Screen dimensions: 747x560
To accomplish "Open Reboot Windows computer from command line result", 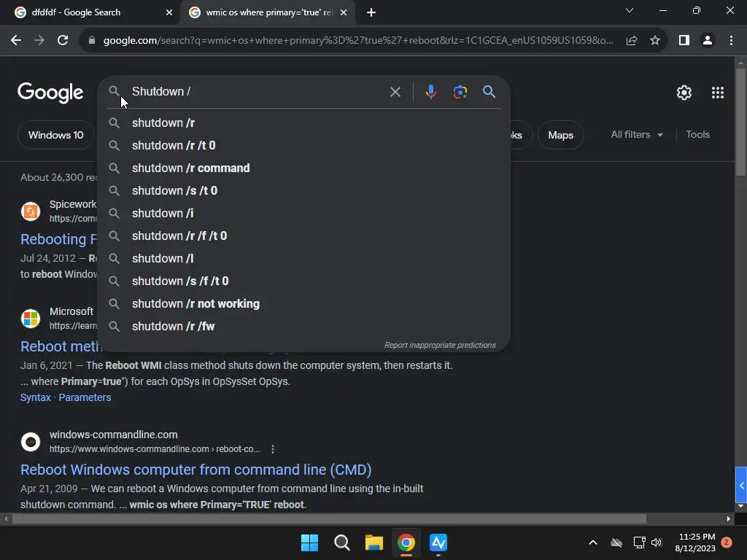I will click(x=196, y=470).
